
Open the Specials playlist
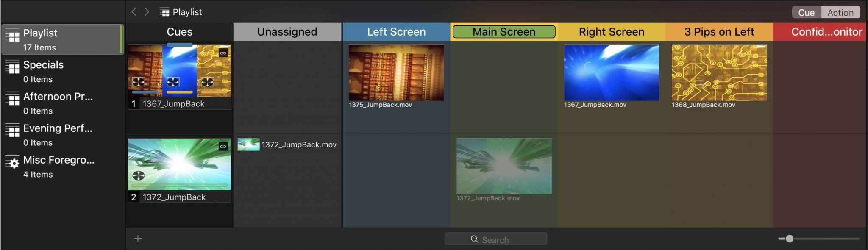coord(43,71)
